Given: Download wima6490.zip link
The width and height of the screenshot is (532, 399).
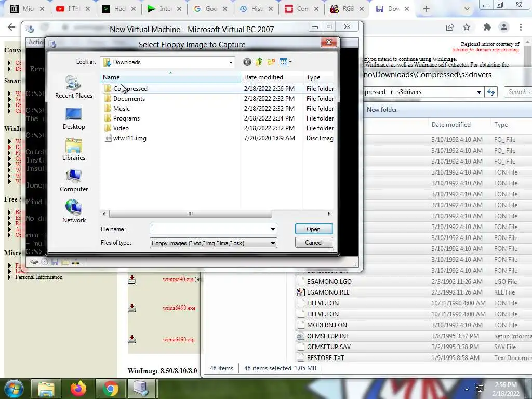Looking at the screenshot, I should click(x=179, y=339).
